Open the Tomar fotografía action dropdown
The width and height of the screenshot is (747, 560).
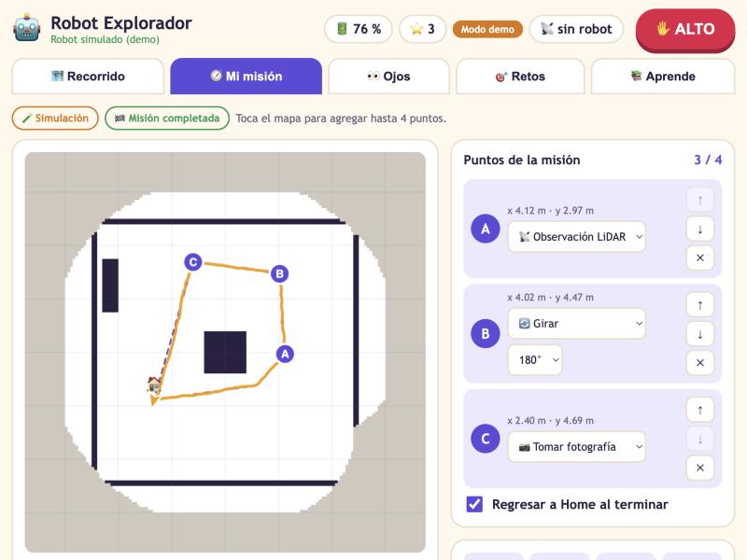click(576, 447)
